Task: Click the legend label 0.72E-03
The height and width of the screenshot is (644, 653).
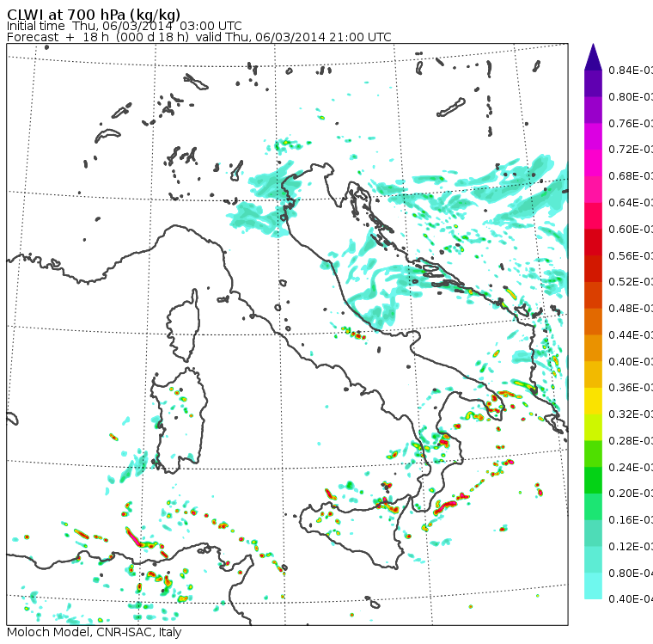Action: (x=631, y=150)
